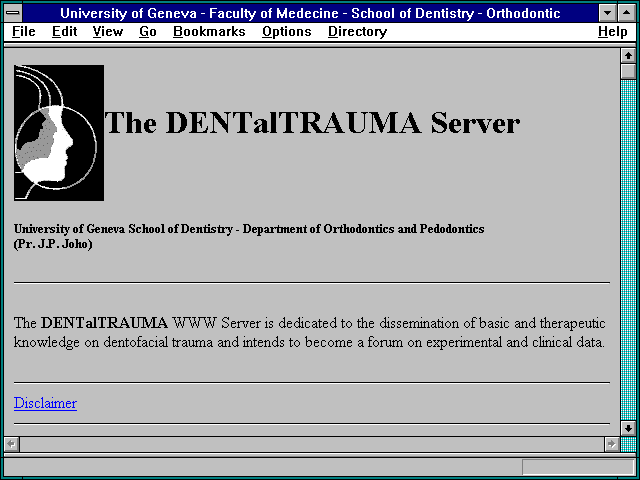Click 'University of Geneva School of Dentistry' line
This screenshot has height=480, width=640.
[249, 229]
